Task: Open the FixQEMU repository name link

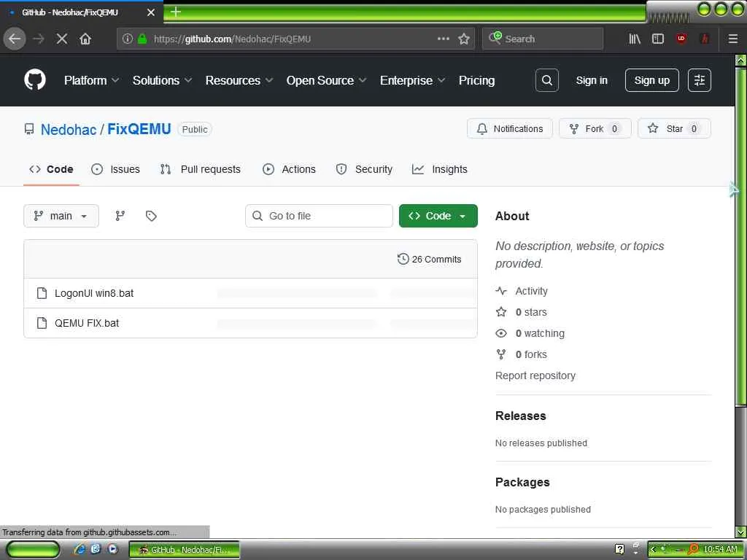Action: click(x=139, y=130)
